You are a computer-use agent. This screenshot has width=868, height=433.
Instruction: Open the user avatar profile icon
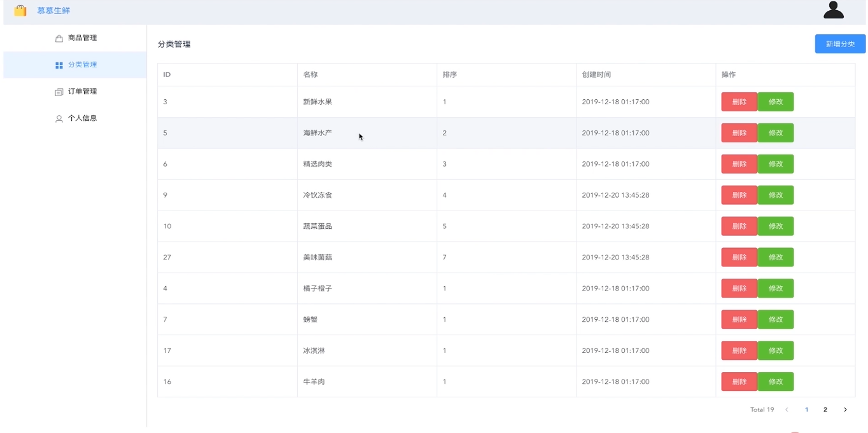click(833, 10)
